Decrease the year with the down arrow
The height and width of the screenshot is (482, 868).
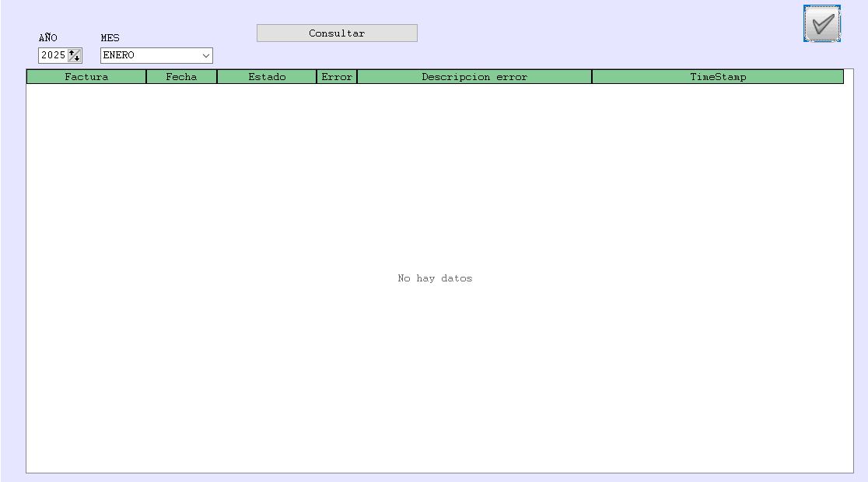(x=76, y=58)
